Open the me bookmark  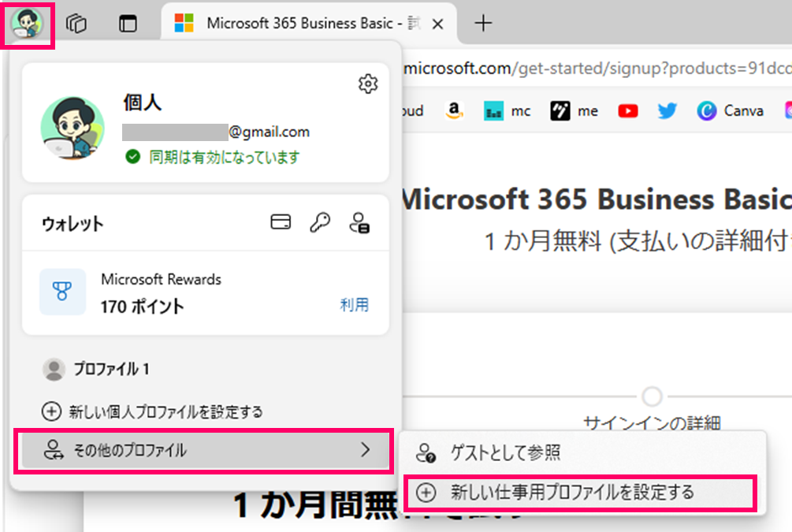coord(574,110)
